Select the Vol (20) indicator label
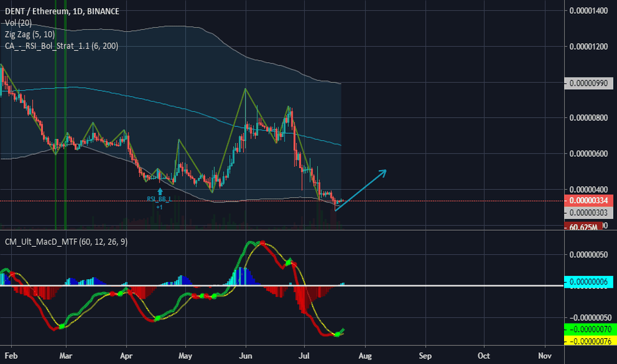Viewport: 617px width, 364px height. point(18,23)
